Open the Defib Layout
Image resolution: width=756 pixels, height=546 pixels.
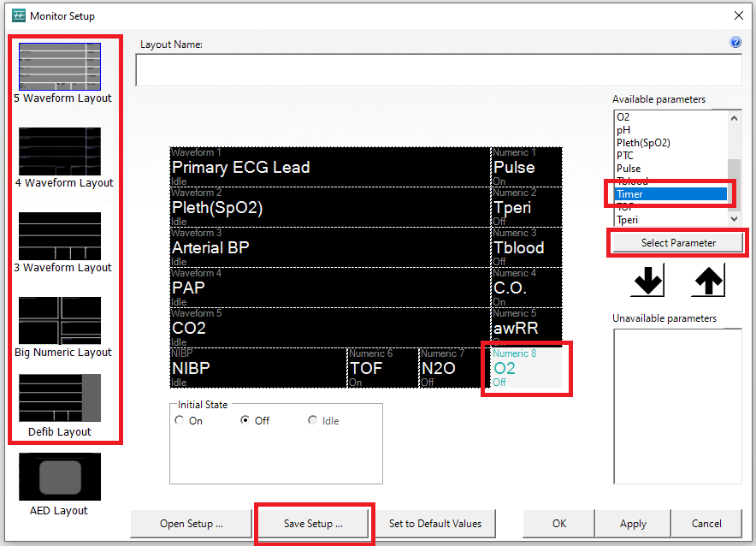pos(60,398)
